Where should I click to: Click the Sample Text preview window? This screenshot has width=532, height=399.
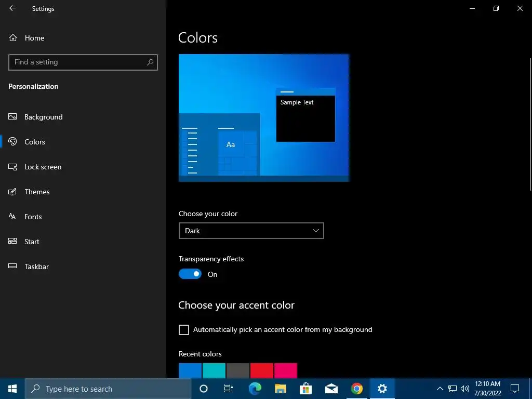tap(305, 115)
